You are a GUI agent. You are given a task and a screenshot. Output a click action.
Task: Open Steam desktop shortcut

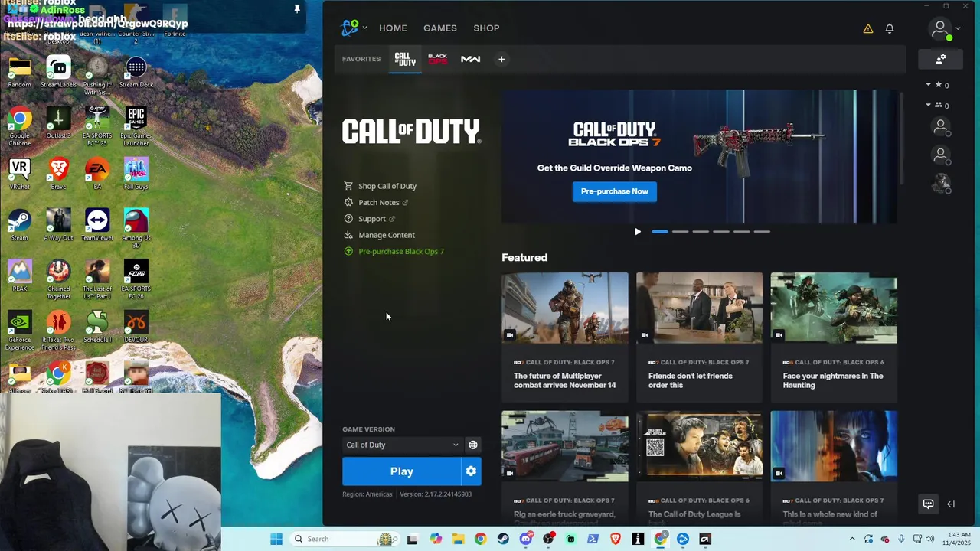click(x=20, y=224)
